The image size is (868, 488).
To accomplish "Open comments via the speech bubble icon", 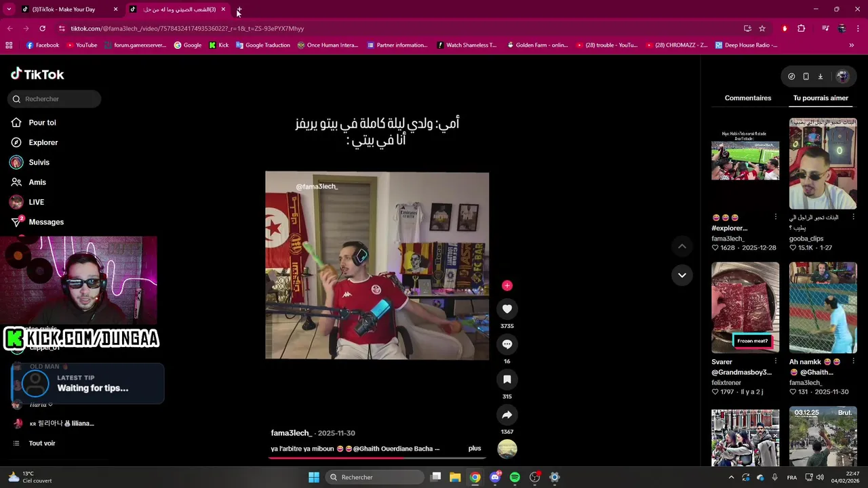I will pos(507,344).
